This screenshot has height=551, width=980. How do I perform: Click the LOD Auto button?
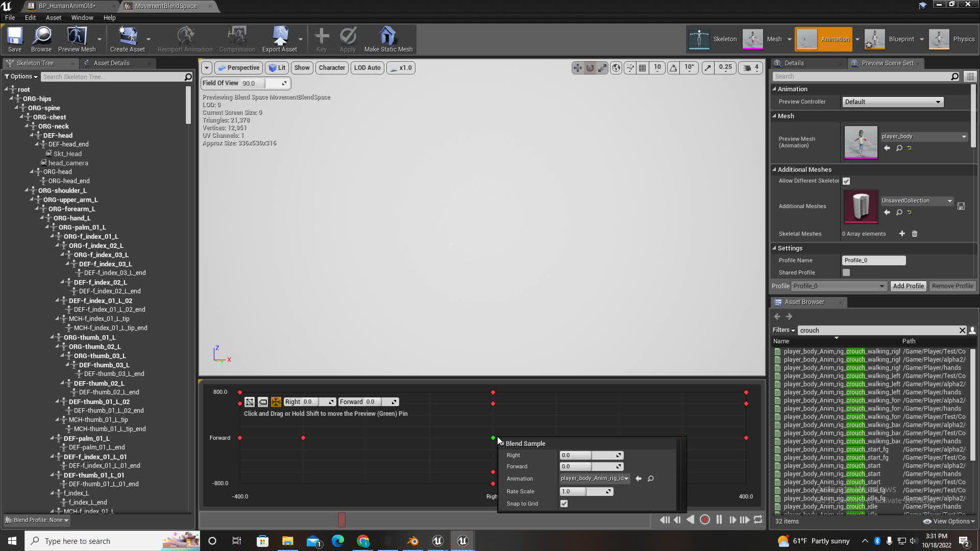point(367,68)
